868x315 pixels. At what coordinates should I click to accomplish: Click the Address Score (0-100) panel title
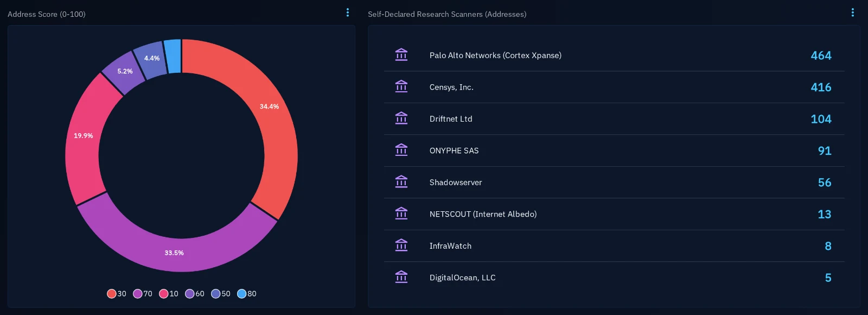point(47,14)
